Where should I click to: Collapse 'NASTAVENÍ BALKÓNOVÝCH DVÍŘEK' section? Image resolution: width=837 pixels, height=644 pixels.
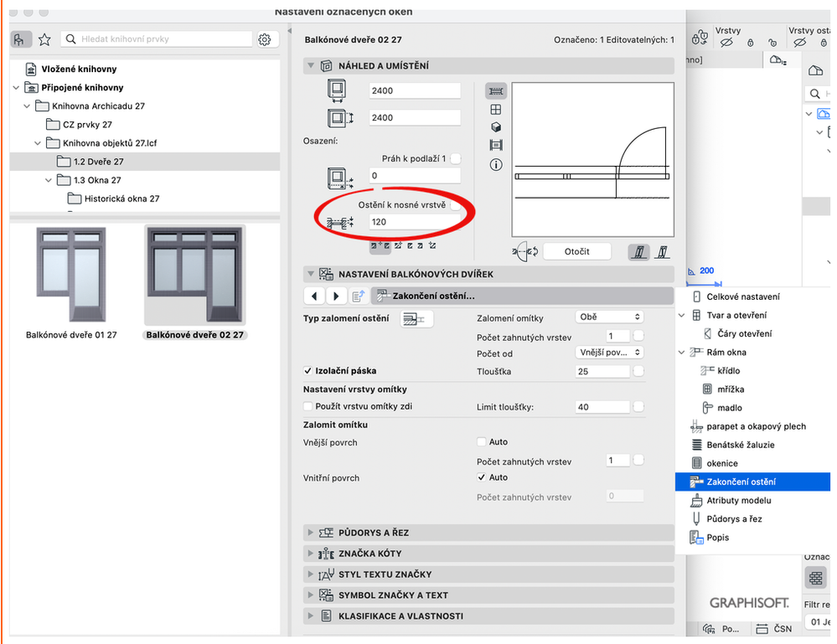click(311, 274)
